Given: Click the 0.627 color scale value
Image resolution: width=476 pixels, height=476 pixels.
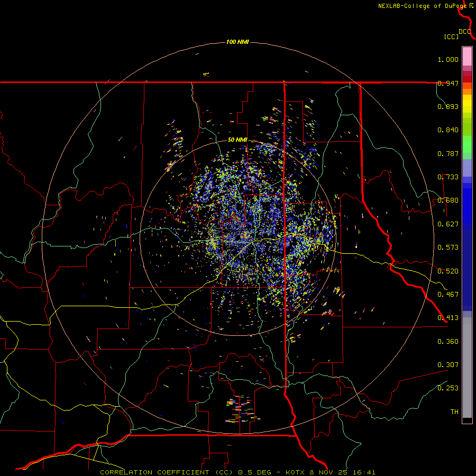Looking at the screenshot, I should click(x=448, y=224).
